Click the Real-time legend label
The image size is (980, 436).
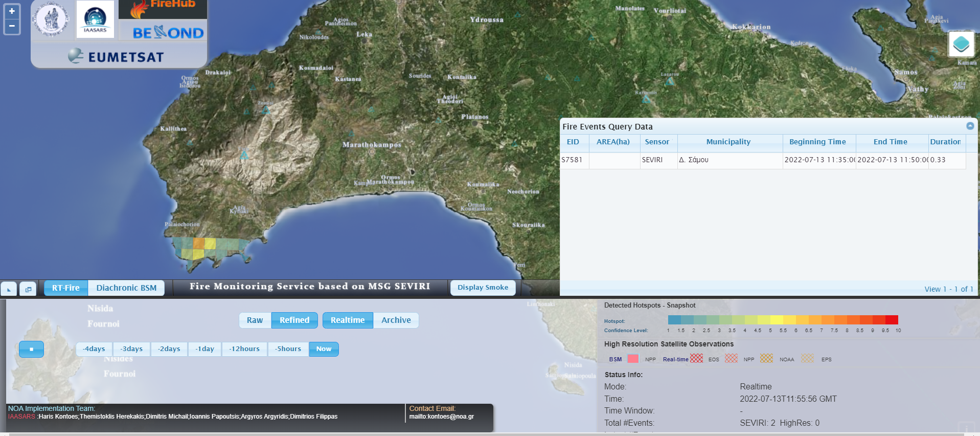(675, 359)
